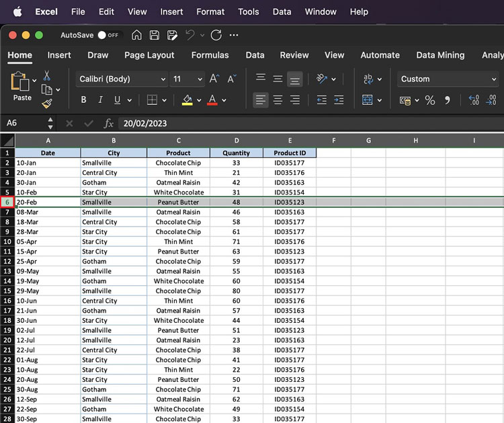Apply Comma style format
Viewport: 504px width, 423px height.
pyautogui.click(x=447, y=100)
